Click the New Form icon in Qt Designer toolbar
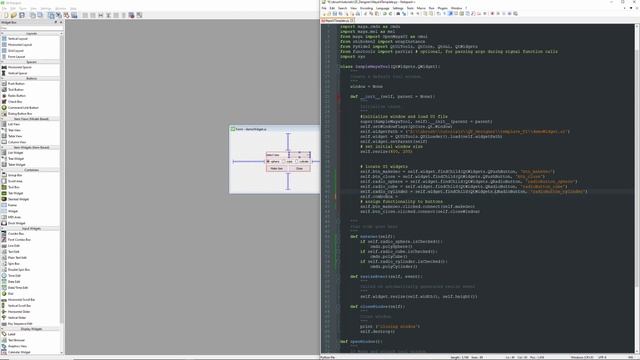 click(x=6, y=15)
